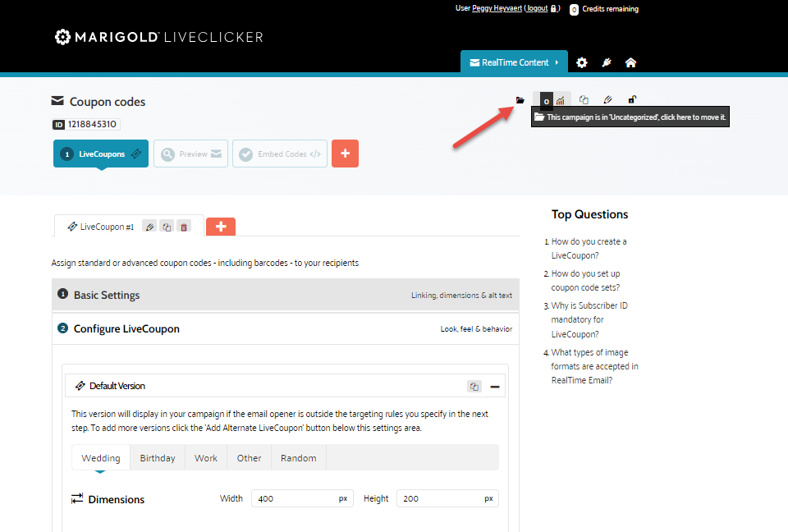This screenshot has width=788, height=532.
Task: Go to the Preview step
Action: [190, 154]
